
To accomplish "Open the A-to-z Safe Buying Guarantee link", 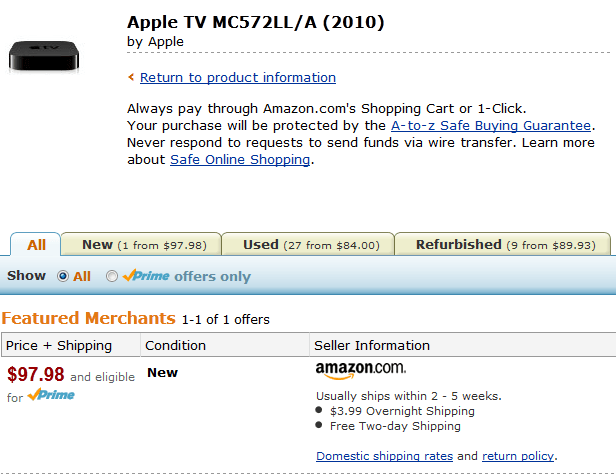I will tap(491, 125).
